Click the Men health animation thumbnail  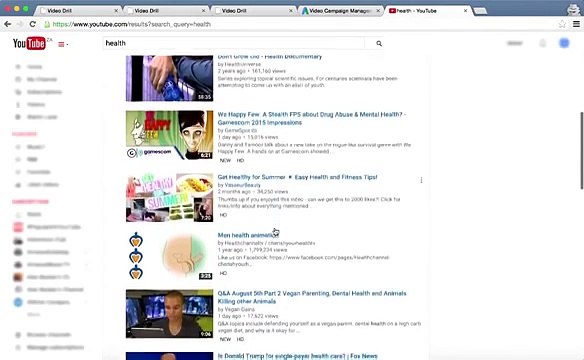point(169,255)
